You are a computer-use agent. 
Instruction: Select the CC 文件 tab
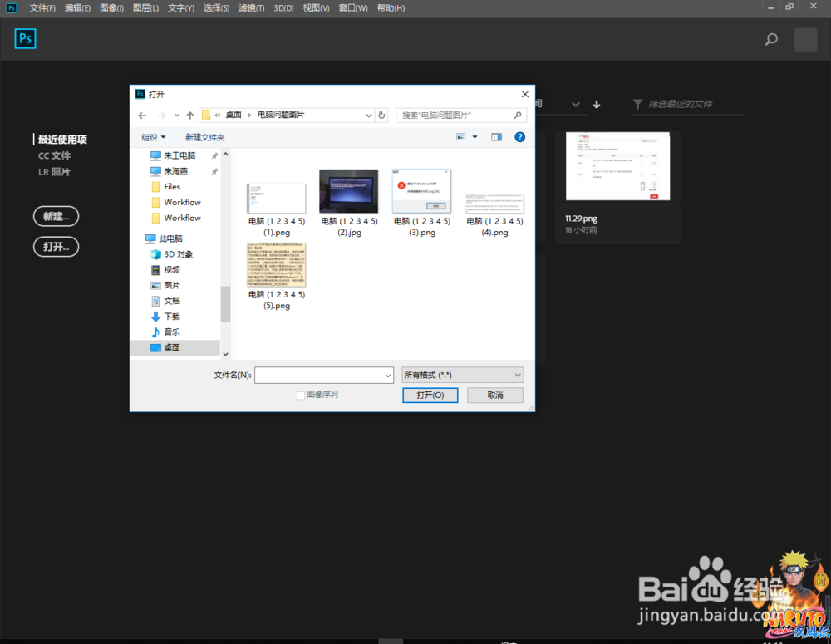click(54, 156)
